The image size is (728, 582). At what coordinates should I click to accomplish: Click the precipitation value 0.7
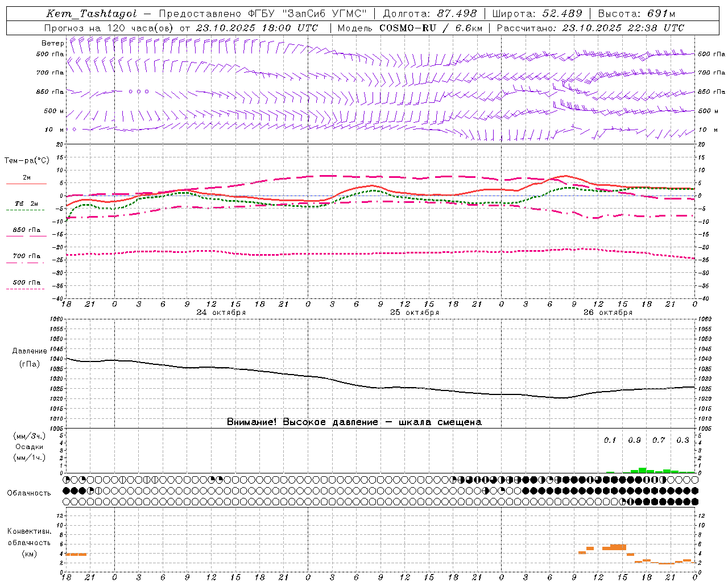click(659, 440)
